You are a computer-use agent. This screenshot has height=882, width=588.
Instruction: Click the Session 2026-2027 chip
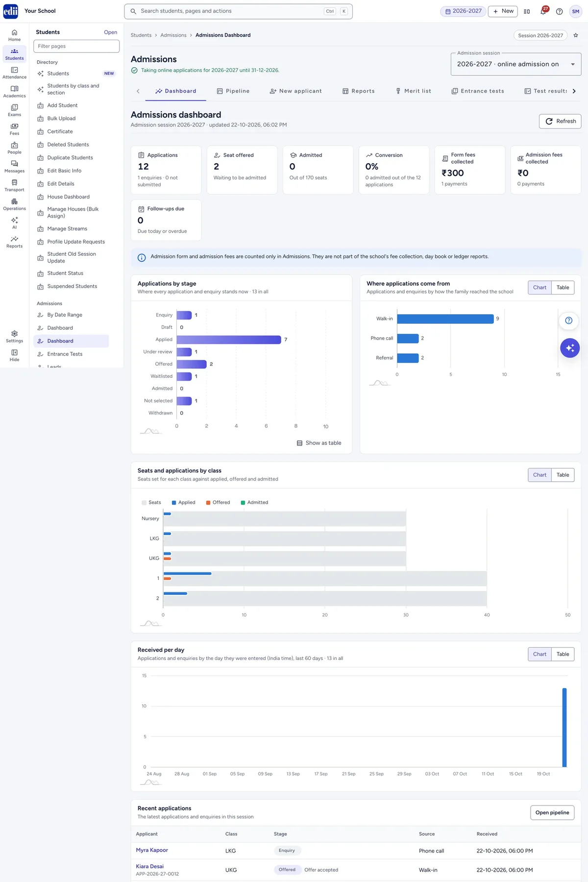tap(540, 35)
